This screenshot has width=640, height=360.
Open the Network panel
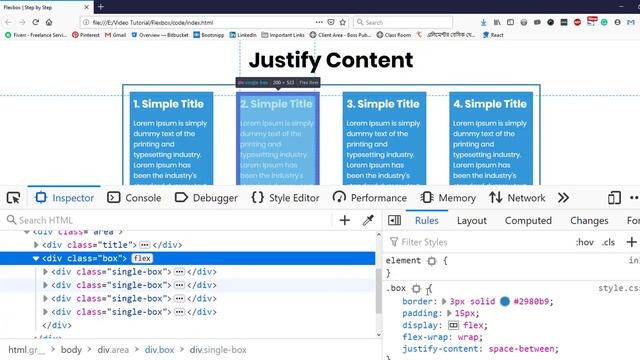(x=517, y=198)
